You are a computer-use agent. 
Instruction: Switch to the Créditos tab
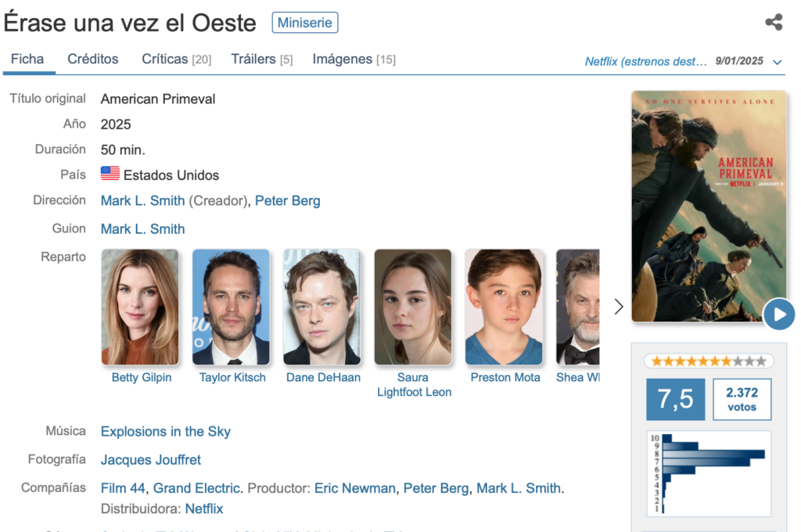(93, 59)
